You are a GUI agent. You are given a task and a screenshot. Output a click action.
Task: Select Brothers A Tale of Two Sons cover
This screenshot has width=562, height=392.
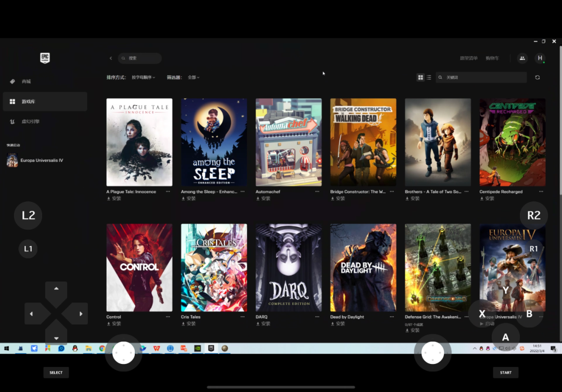coord(438,142)
